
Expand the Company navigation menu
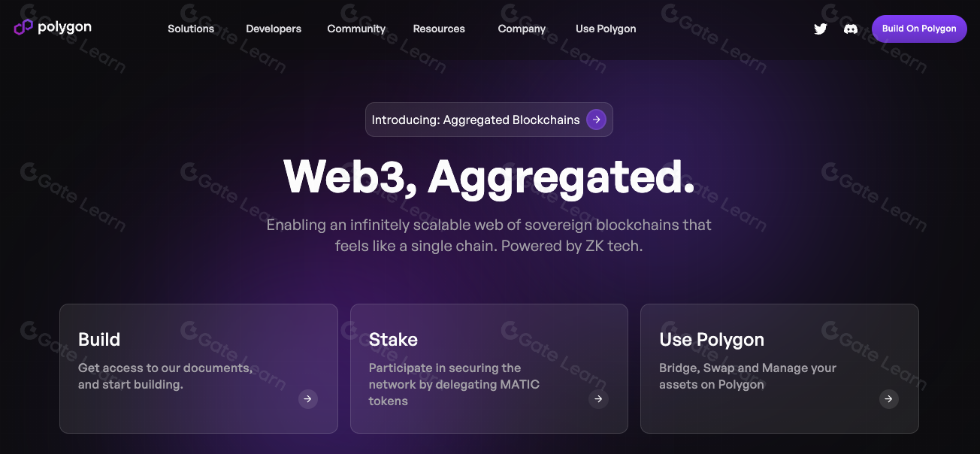(522, 29)
